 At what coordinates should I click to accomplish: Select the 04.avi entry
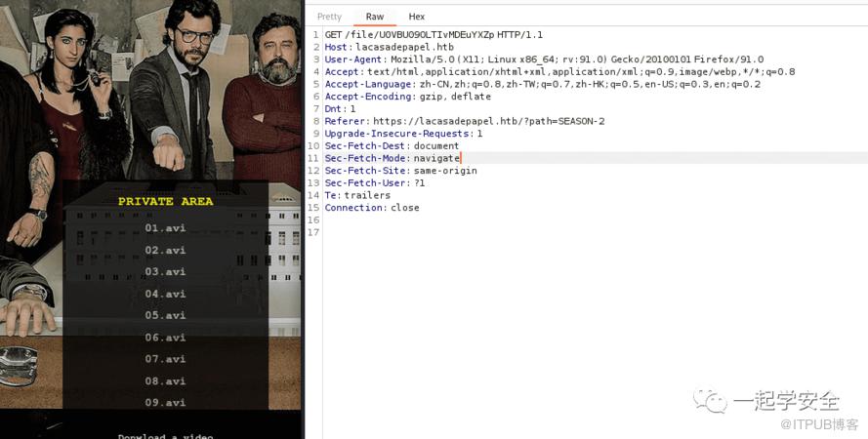[165, 295]
